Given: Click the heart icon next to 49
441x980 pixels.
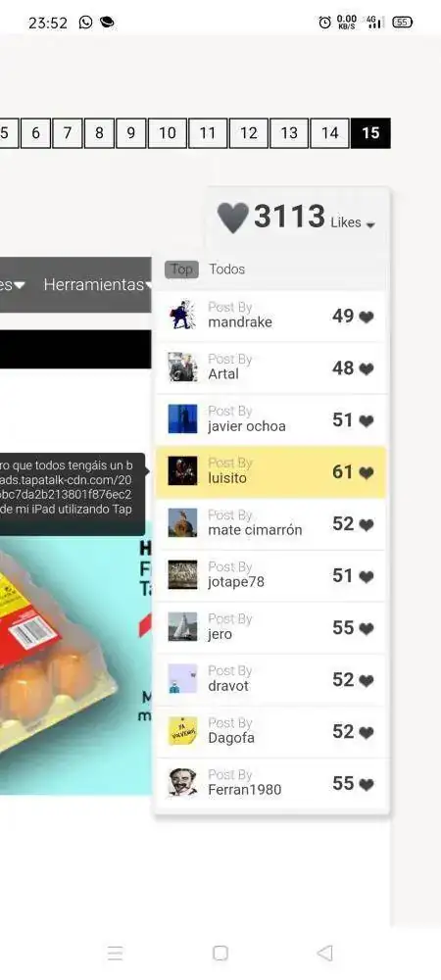Looking at the screenshot, I should [367, 317].
